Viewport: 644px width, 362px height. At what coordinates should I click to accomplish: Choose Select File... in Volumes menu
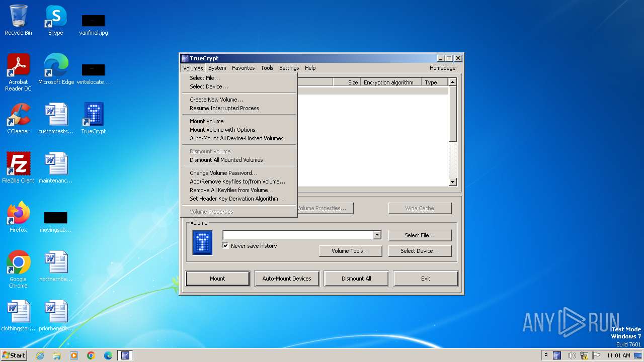coord(239,78)
